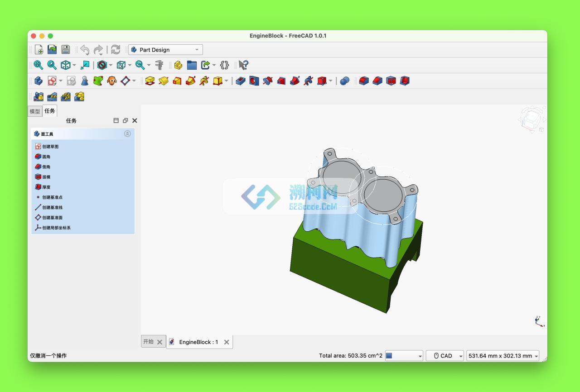Image resolution: width=580 pixels, height=392 pixels.
Task: Click the Chamfer toolbar icon
Action: [377, 81]
